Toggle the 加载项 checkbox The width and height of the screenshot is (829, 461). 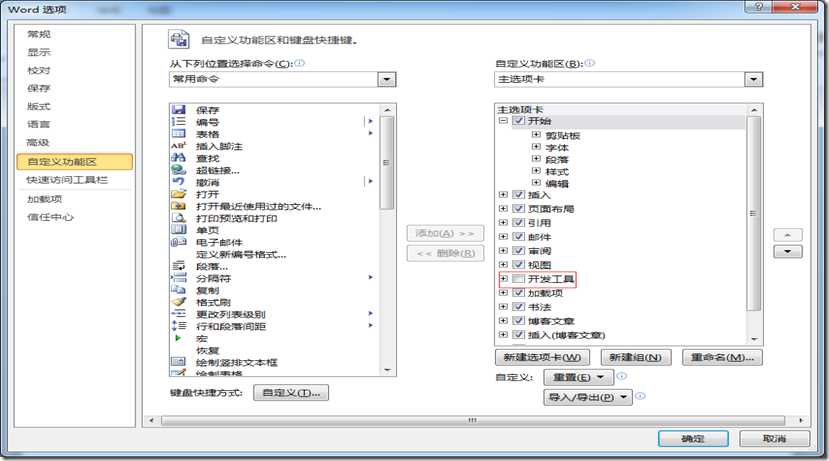tap(519, 292)
